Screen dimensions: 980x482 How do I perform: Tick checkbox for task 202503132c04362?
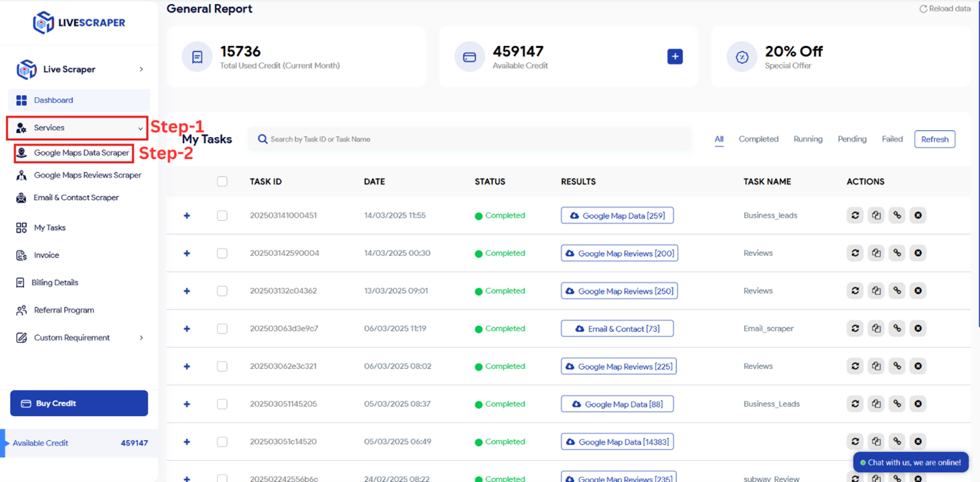tap(222, 290)
